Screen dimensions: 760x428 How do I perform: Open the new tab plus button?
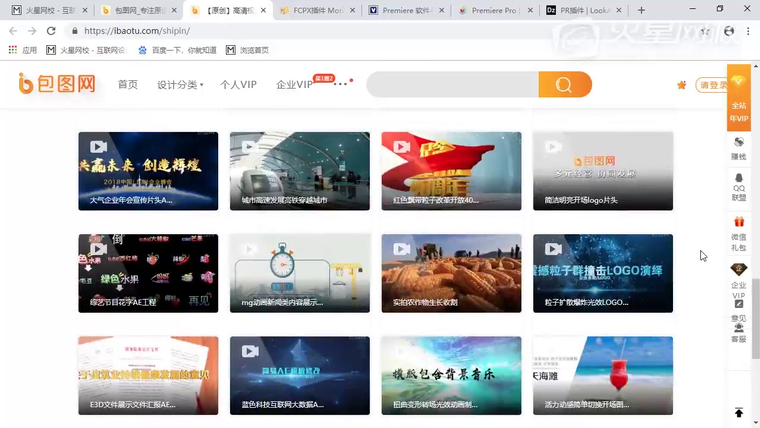(641, 10)
